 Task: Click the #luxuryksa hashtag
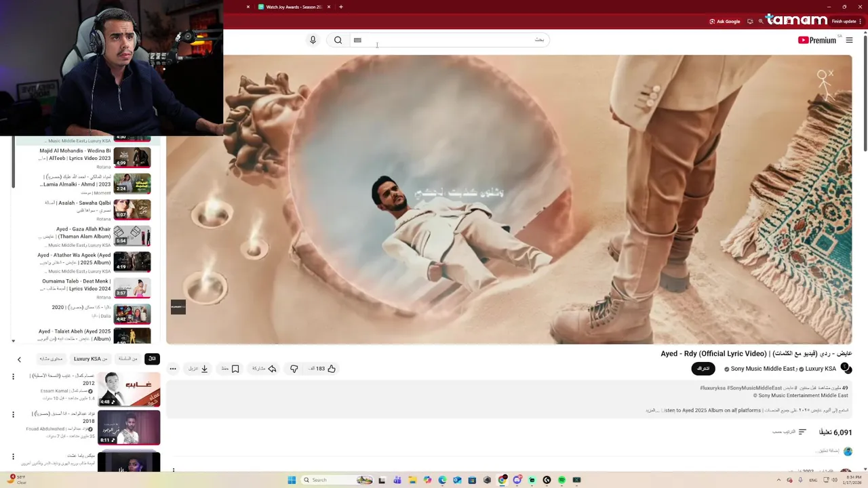point(712,388)
